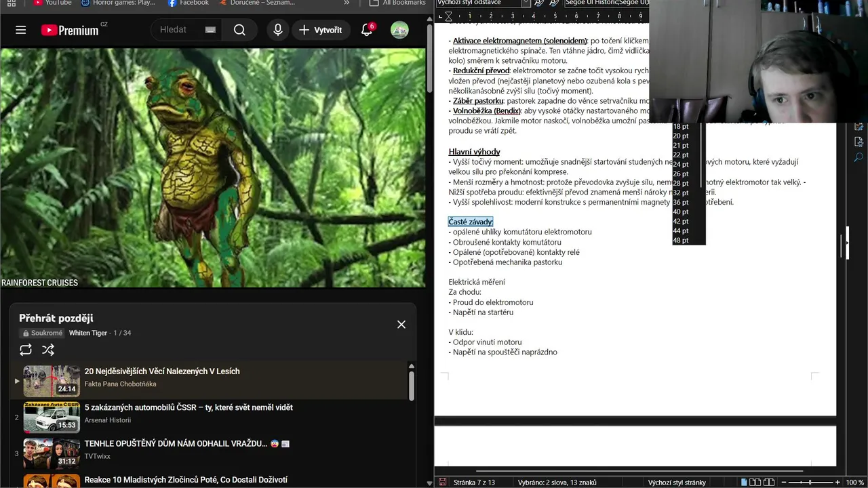Switch to multiple-page view

[755, 483]
